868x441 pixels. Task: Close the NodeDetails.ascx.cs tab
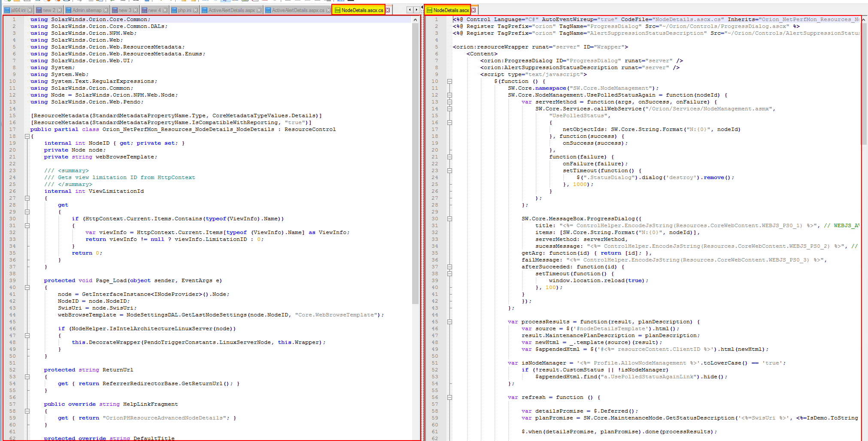[x=388, y=10]
